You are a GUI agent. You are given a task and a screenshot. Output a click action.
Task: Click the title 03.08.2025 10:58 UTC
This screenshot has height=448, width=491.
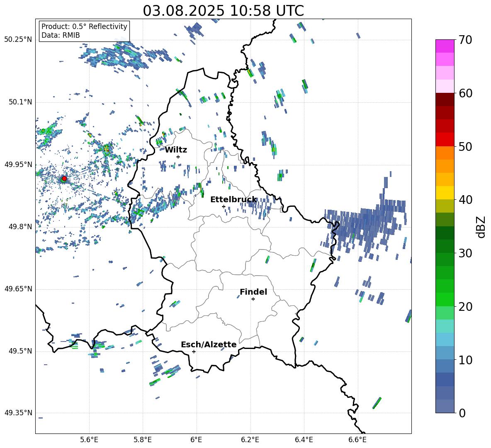tap(223, 11)
